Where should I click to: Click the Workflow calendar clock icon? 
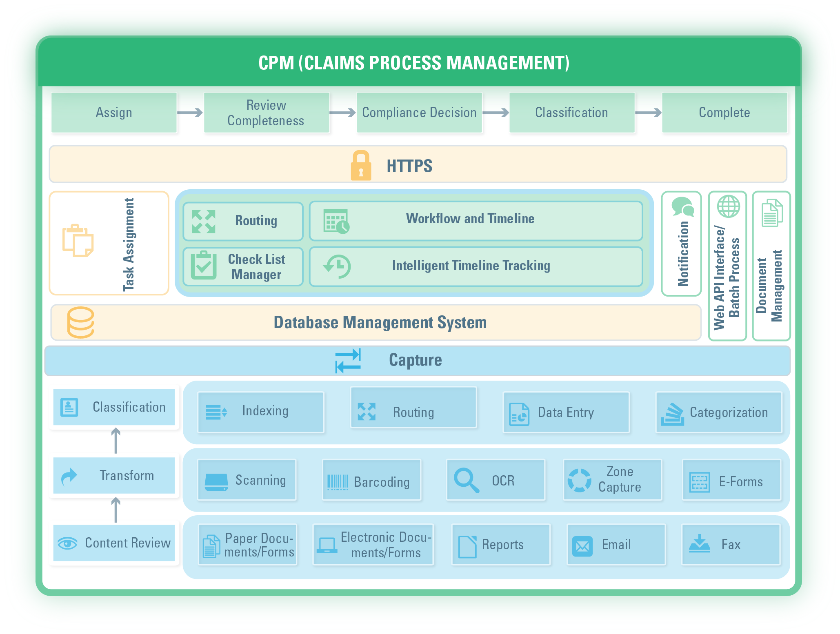[x=336, y=221]
